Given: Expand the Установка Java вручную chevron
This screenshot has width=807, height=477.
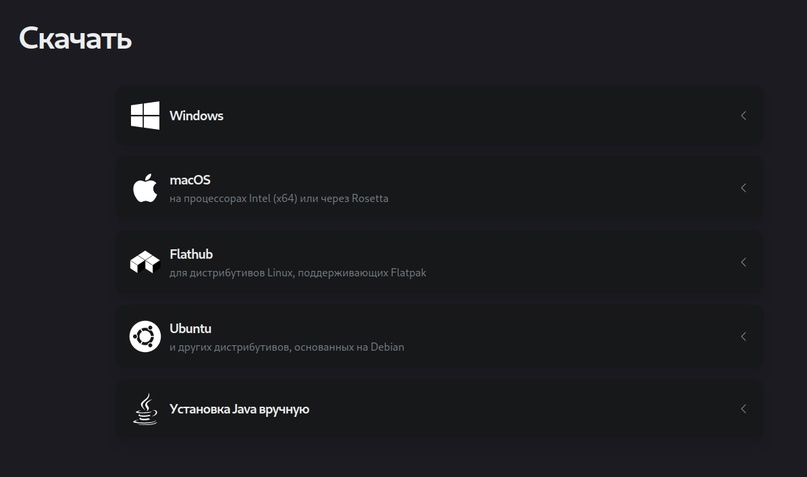Looking at the screenshot, I should [743, 409].
